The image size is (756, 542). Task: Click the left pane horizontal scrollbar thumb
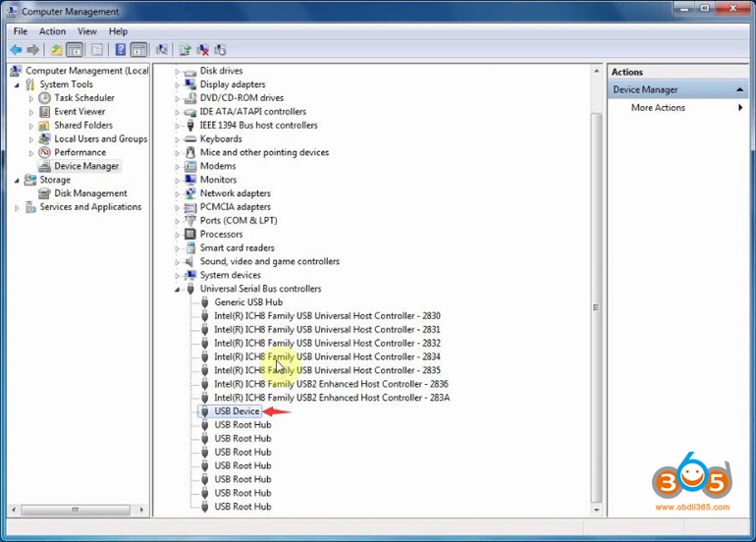pyautogui.click(x=76, y=510)
